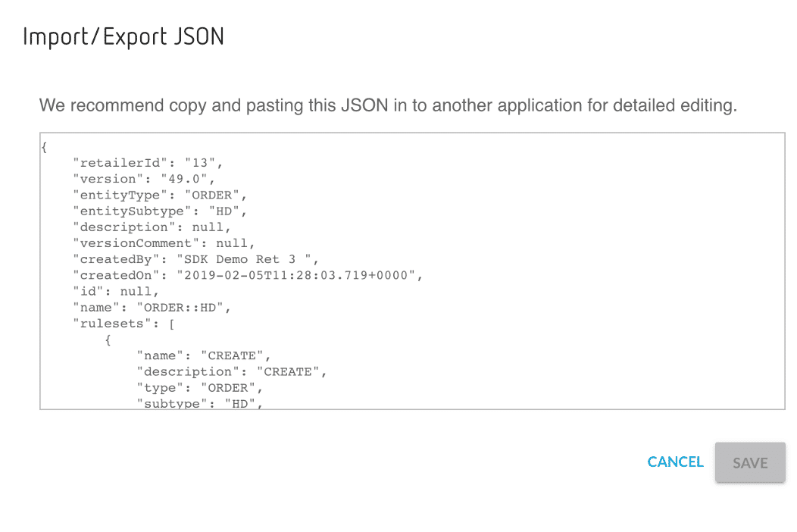Click the Import/Export JSON dialog title

click(123, 36)
